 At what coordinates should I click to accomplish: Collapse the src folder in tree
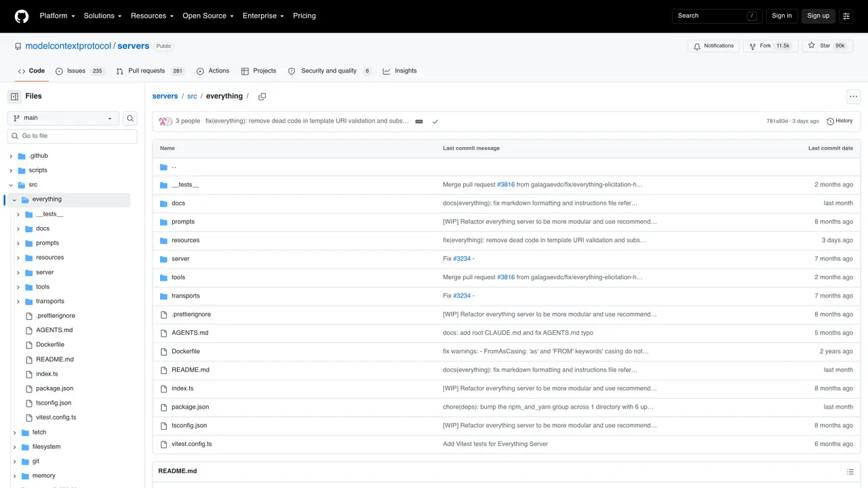point(11,185)
